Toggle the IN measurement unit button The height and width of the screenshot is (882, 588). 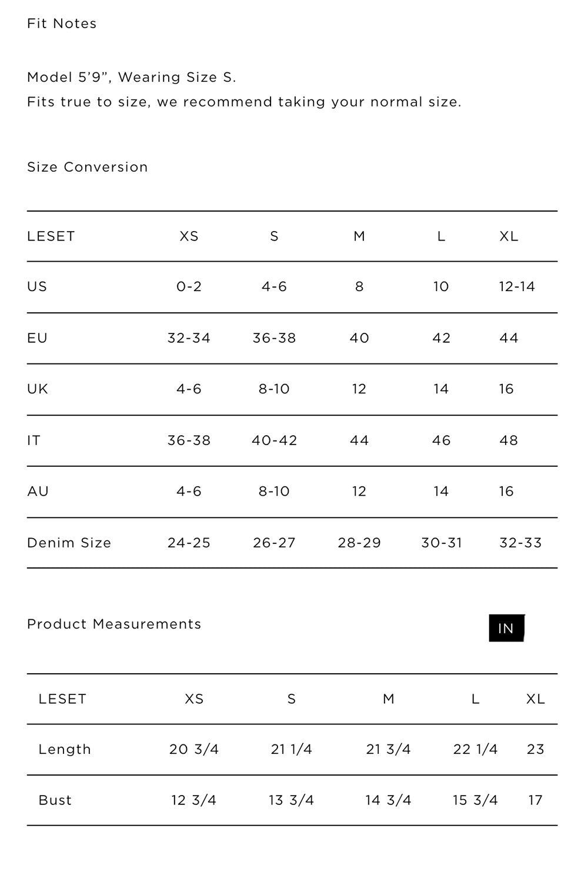(506, 628)
